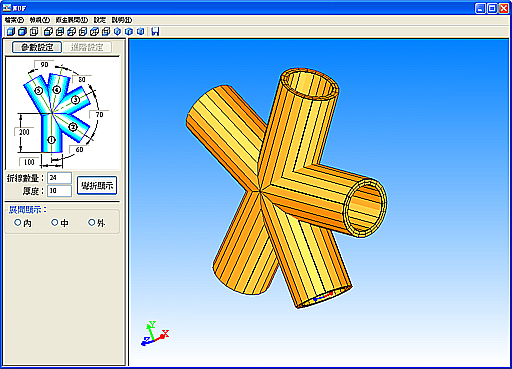The height and width of the screenshot is (369, 512).
Task: Click the 折線數量 (fold line count) input field showing 24
Action: 59,178
